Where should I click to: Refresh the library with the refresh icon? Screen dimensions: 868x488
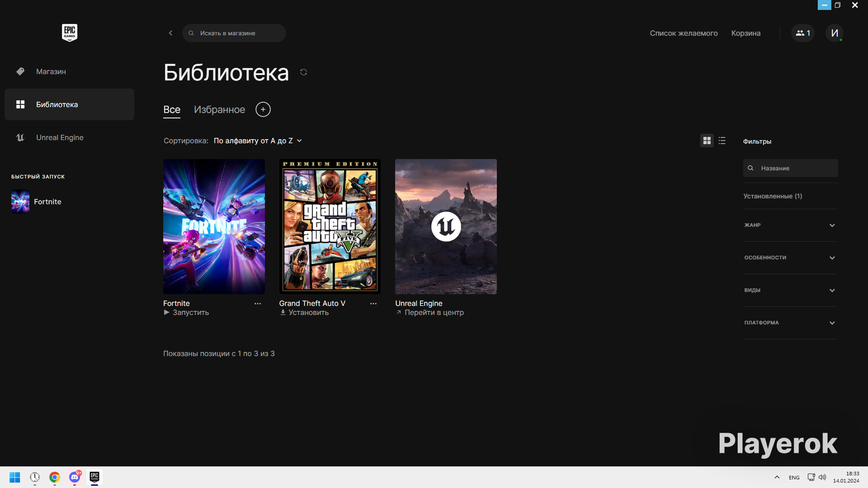(304, 72)
